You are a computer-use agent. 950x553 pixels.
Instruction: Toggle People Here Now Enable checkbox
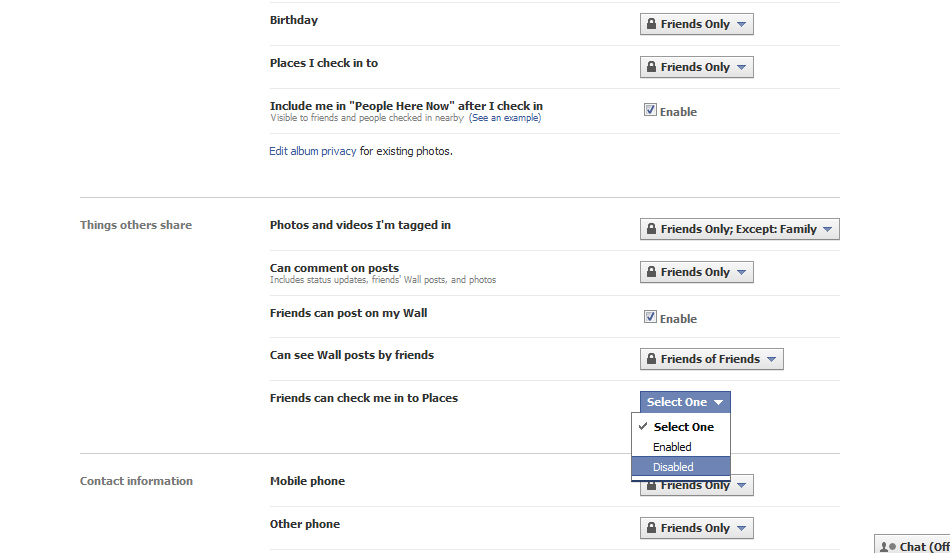[650, 110]
